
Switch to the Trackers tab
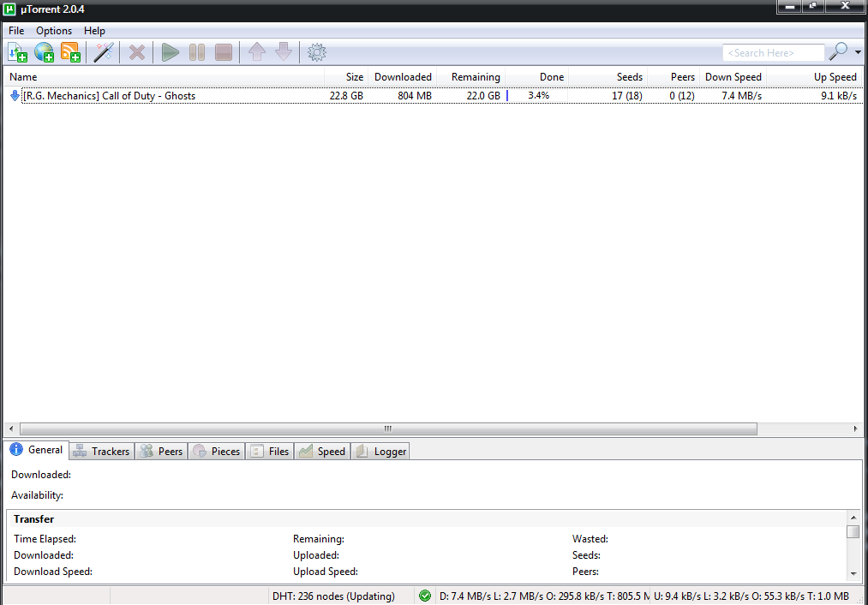coord(102,451)
